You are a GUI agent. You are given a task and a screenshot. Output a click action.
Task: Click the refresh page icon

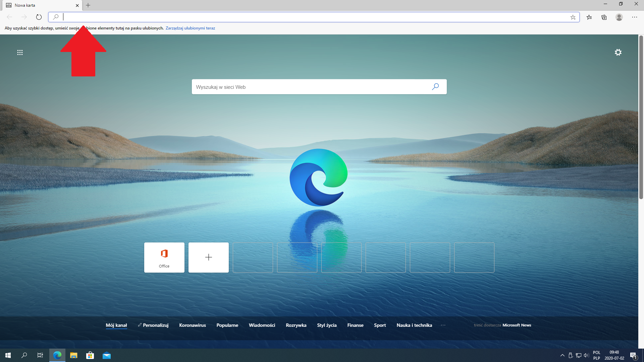point(39,17)
